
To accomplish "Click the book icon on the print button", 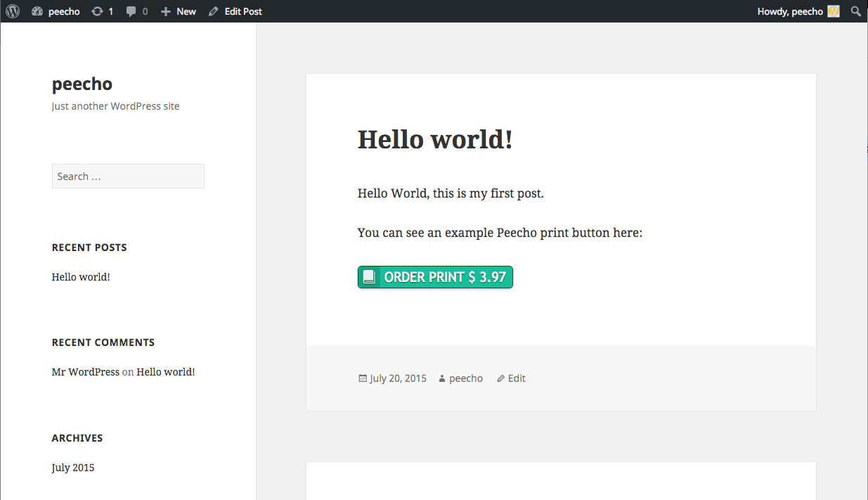I will (369, 277).
